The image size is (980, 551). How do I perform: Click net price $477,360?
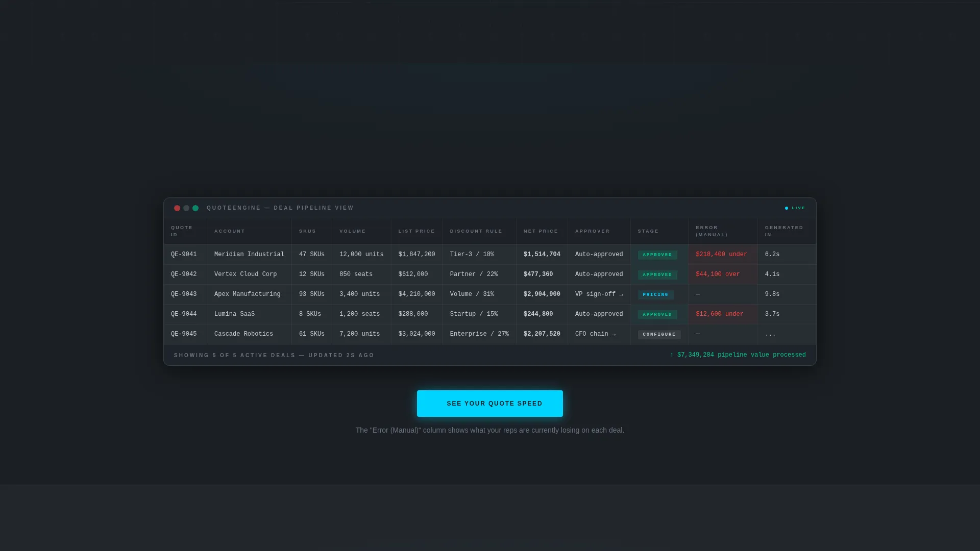tap(538, 274)
